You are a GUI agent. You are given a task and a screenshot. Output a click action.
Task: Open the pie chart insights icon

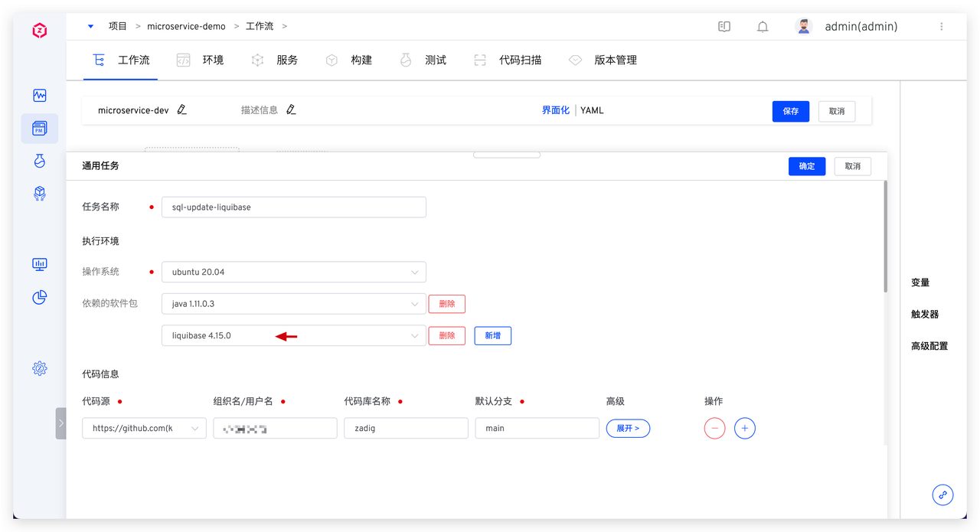(x=40, y=297)
